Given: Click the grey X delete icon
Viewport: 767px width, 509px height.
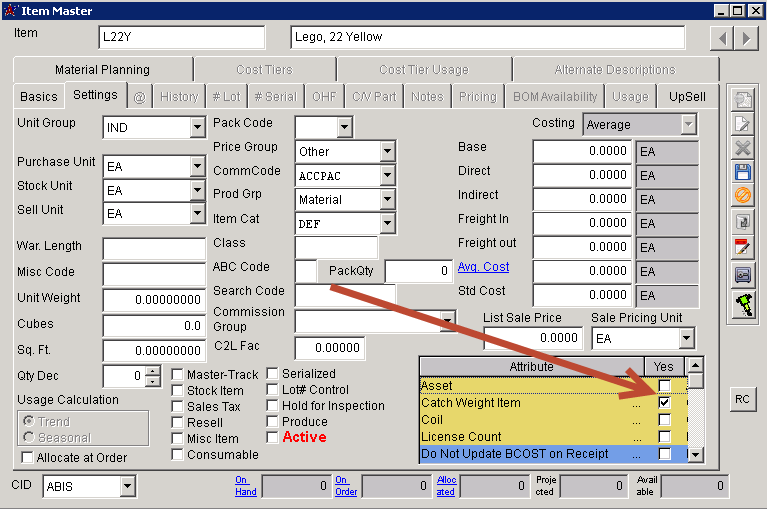Looking at the screenshot, I should coord(743,147).
